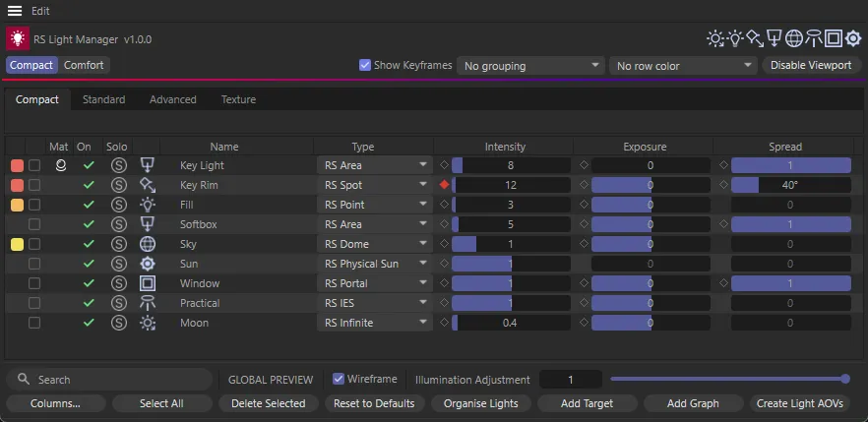Image resolution: width=868 pixels, height=422 pixels.
Task: Solo the Key Rim light
Action: [x=118, y=185]
